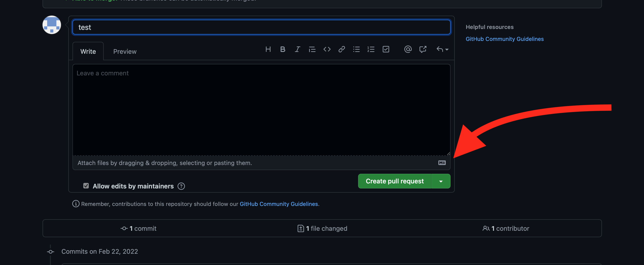Select the Write tab
Viewport: 644px width, 265px height.
[x=88, y=51]
